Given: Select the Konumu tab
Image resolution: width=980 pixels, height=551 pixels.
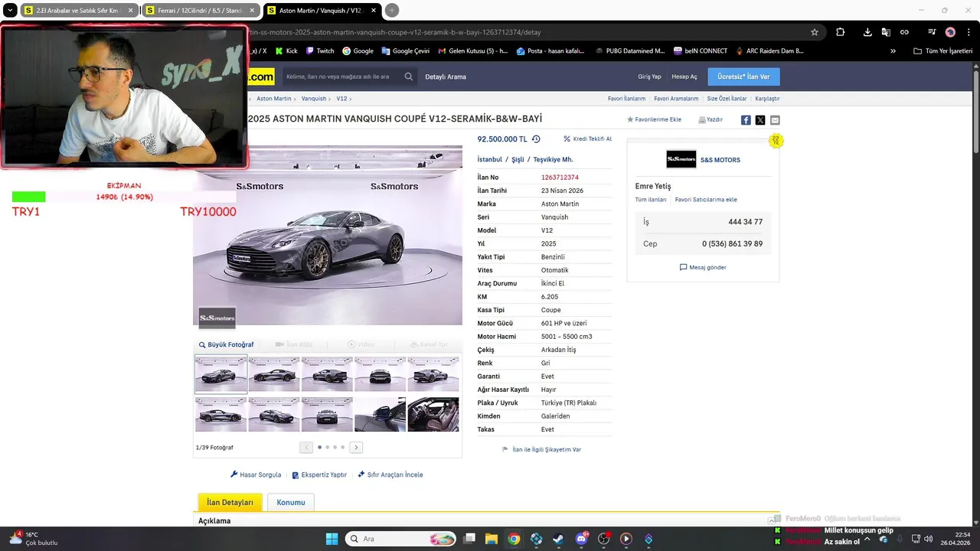Looking at the screenshot, I should (x=291, y=502).
